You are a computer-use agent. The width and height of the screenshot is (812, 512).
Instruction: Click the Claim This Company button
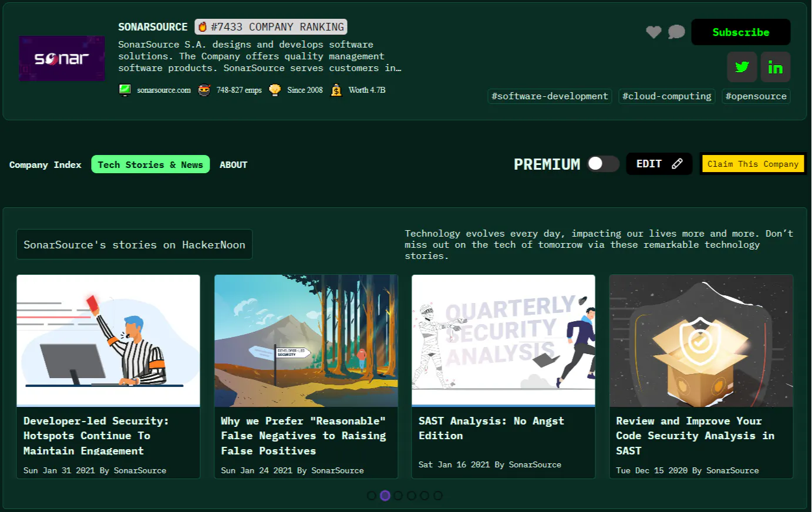click(x=753, y=164)
